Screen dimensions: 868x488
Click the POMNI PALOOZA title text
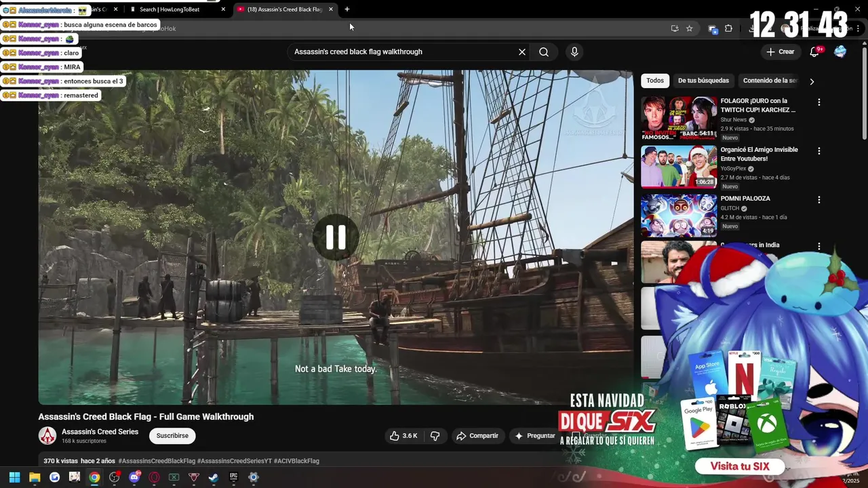[x=745, y=199]
